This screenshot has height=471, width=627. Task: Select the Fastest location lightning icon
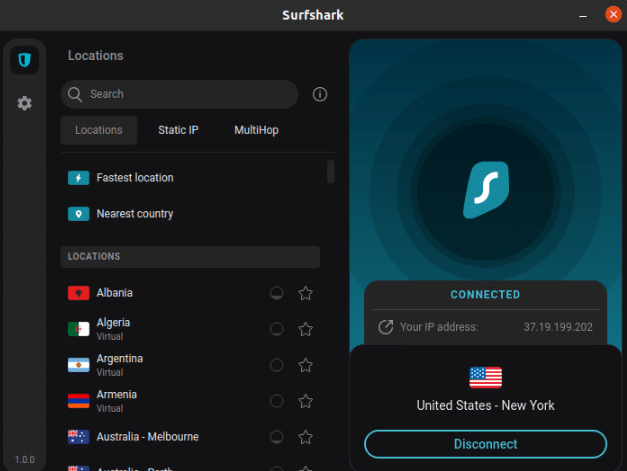coord(78,178)
